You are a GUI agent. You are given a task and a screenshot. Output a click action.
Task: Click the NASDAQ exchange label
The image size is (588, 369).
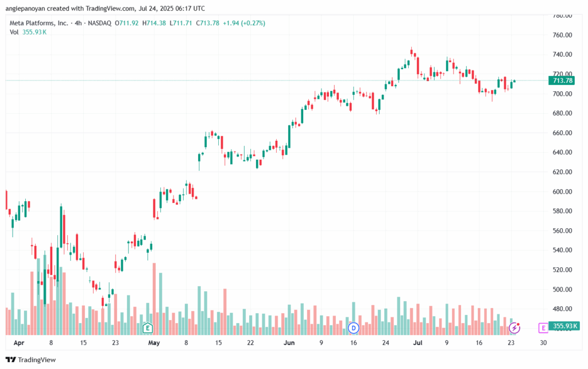point(100,23)
